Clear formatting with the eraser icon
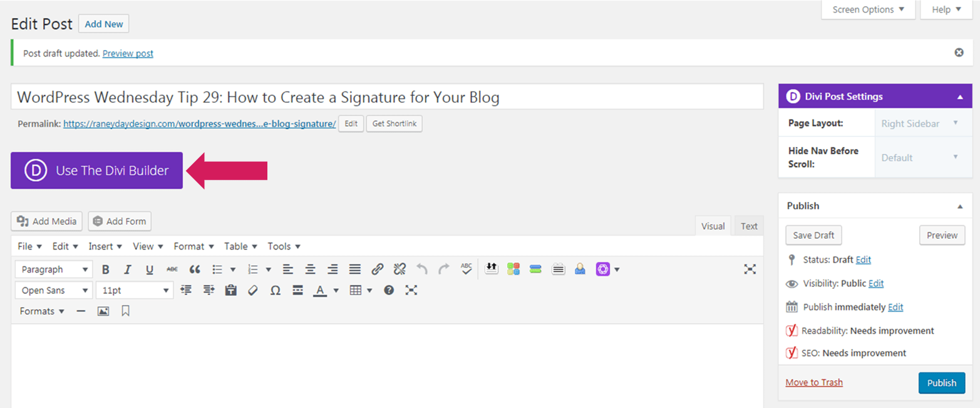The width and height of the screenshot is (980, 408). click(x=253, y=290)
